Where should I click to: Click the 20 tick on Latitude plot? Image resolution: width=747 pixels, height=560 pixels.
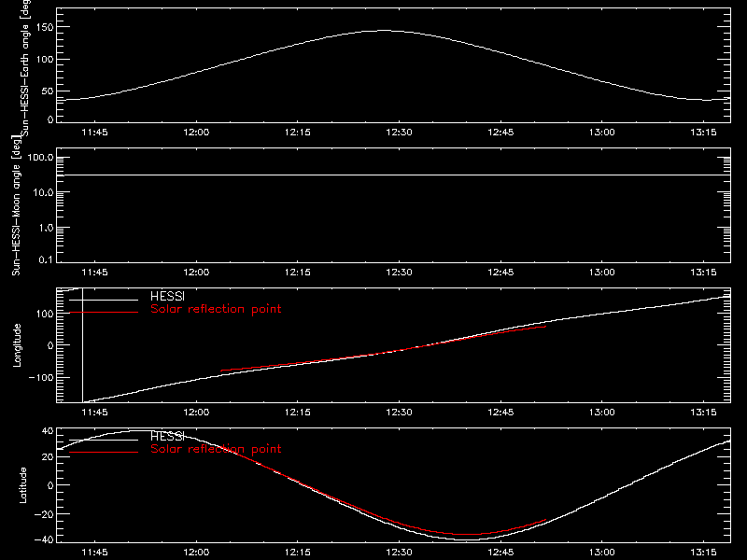[48, 457]
